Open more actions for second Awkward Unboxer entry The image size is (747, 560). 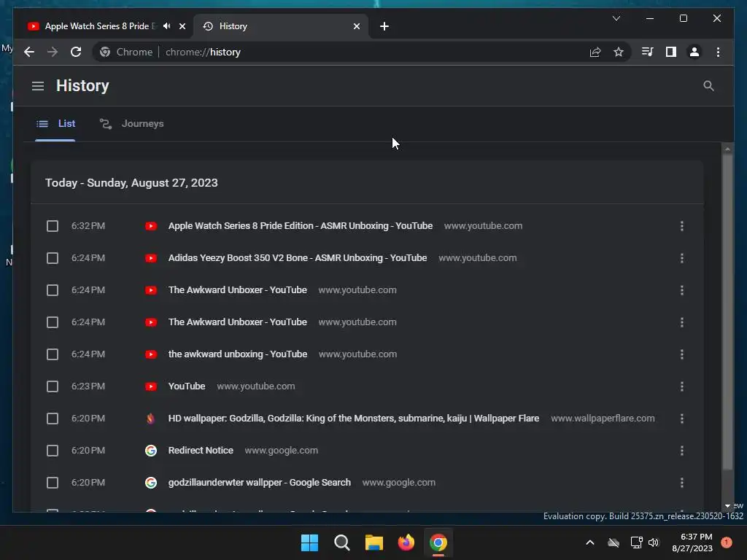point(682,322)
